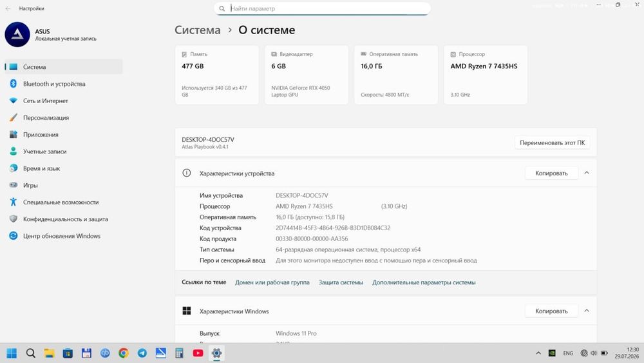Click the personalization paintbrush icon
Viewport: 644px width, 363px height.
13,117
